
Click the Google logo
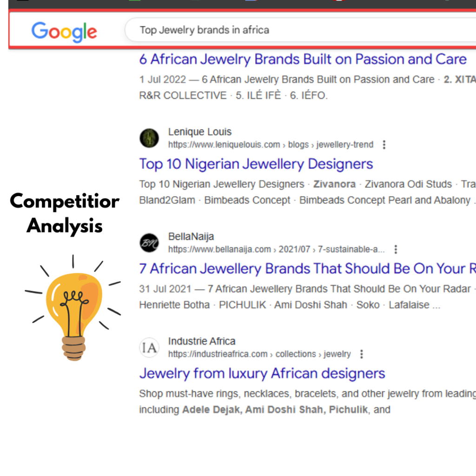64,31
